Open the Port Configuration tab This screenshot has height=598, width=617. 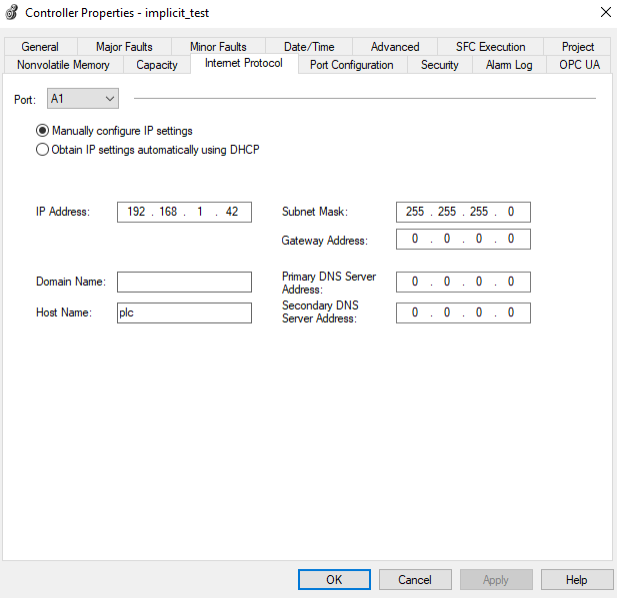click(x=352, y=65)
